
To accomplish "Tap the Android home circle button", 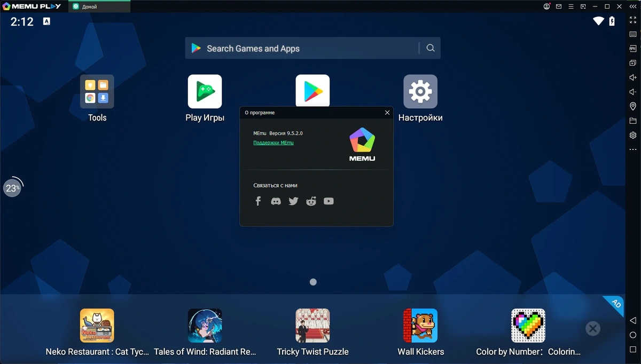I will coord(633,335).
